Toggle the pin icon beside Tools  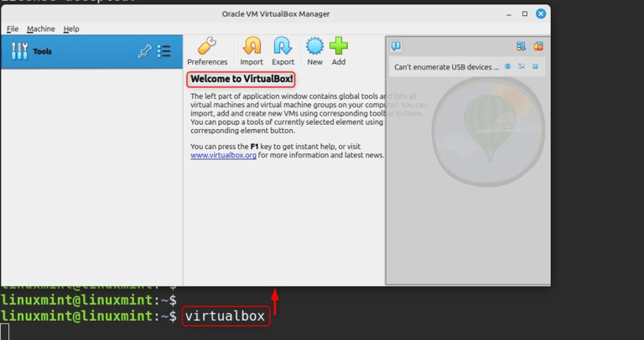143,52
